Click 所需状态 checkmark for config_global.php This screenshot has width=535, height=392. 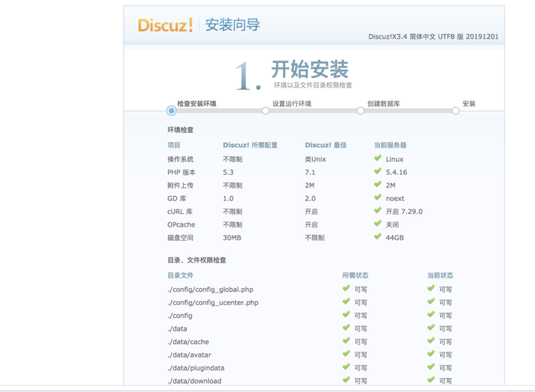click(346, 288)
